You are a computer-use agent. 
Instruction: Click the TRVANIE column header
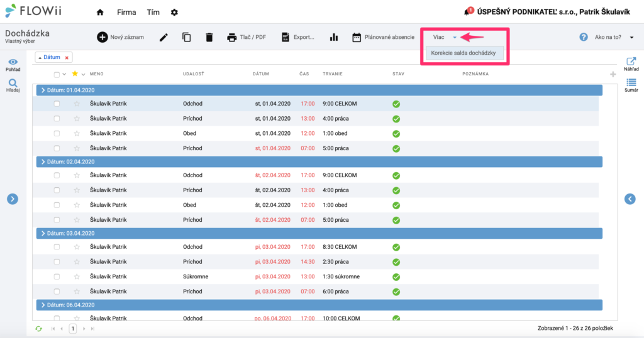[x=333, y=74]
